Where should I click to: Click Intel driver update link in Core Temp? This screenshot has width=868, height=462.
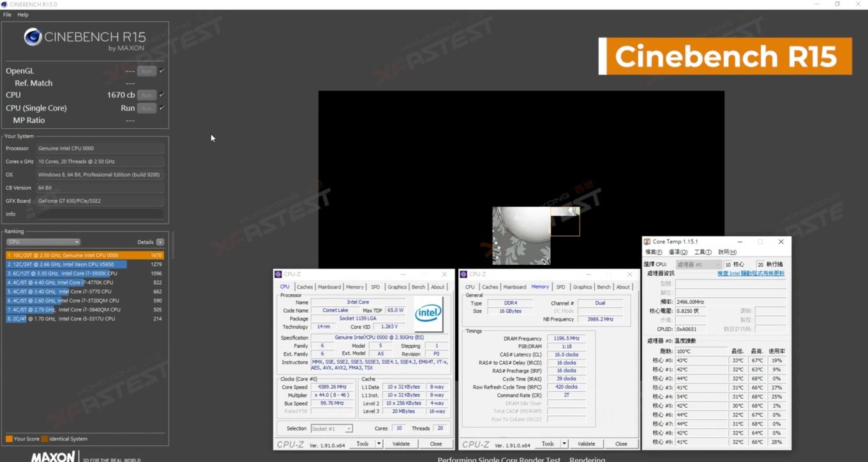click(751, 273)
